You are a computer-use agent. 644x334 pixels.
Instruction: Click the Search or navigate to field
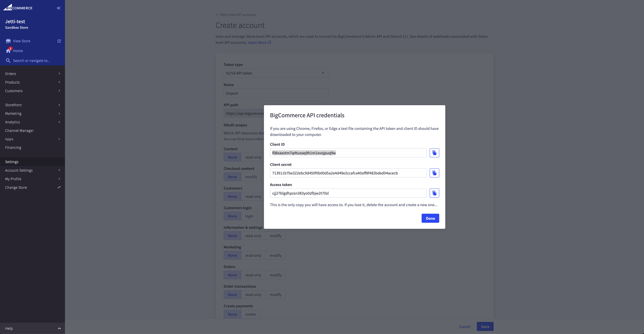[x=32, y=61]
